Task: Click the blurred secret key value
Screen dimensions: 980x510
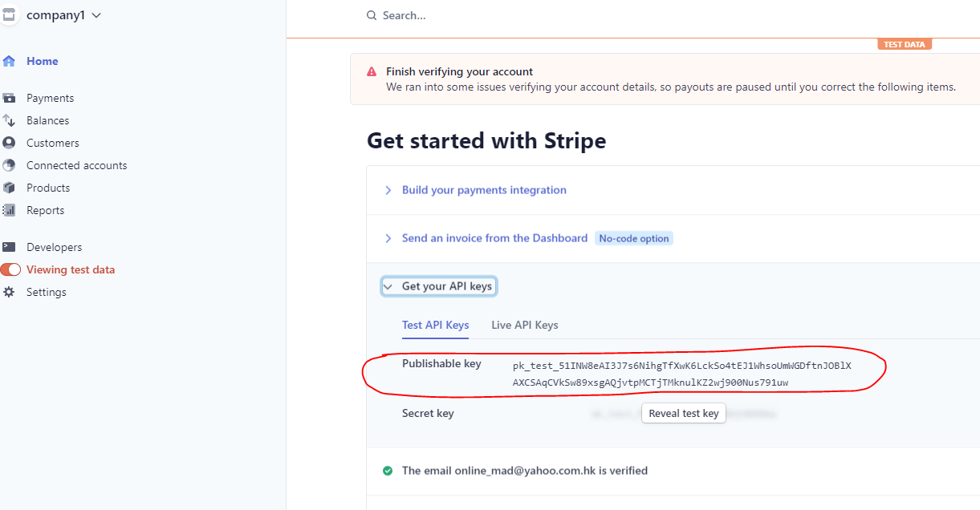Action: (685, 414)
